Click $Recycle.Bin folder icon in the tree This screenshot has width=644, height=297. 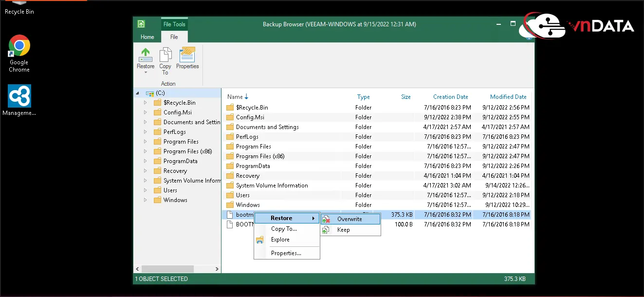(157, 103)
